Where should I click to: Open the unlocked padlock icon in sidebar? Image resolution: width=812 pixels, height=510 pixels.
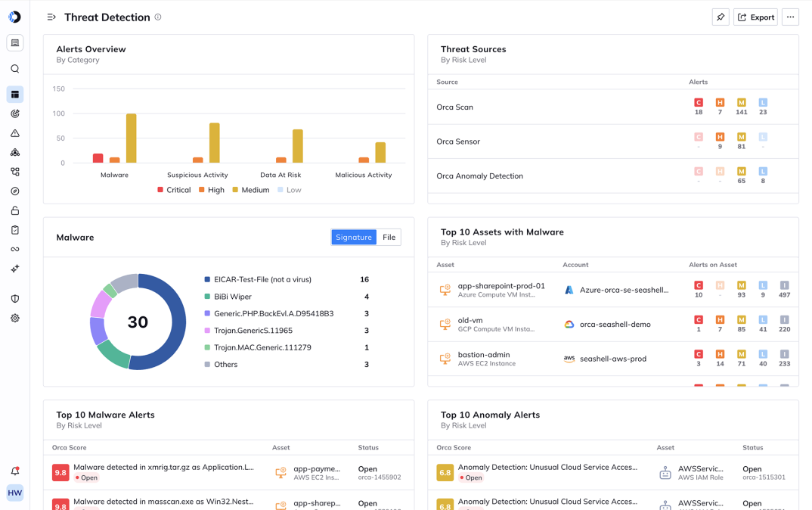click(x=15, y=210)
